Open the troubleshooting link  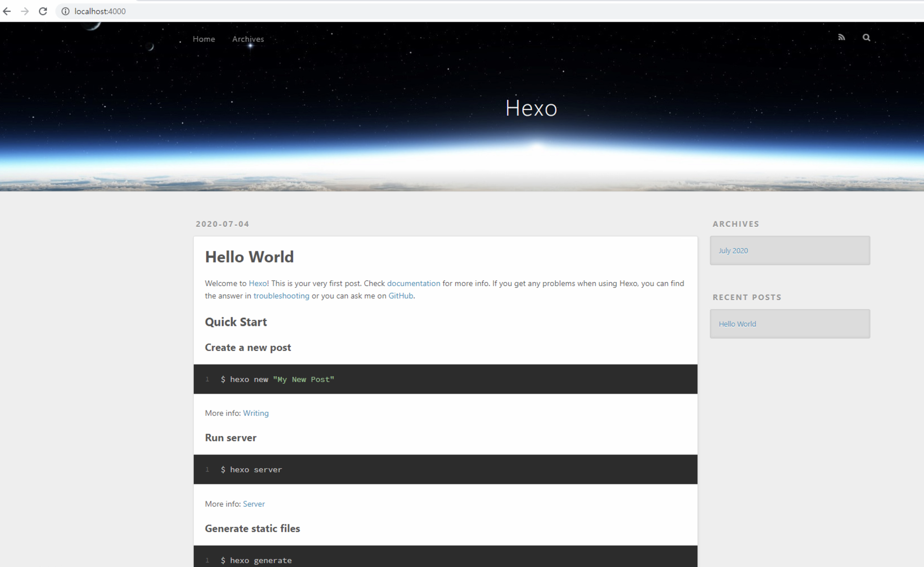[281, 296]
